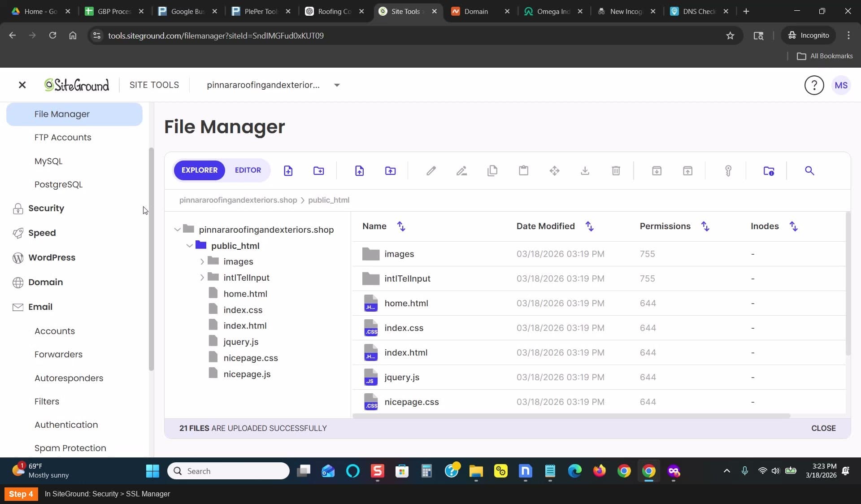
Task: Open Forwarders in sidebar
Action: pyautogui.click(x=58, y=355)
